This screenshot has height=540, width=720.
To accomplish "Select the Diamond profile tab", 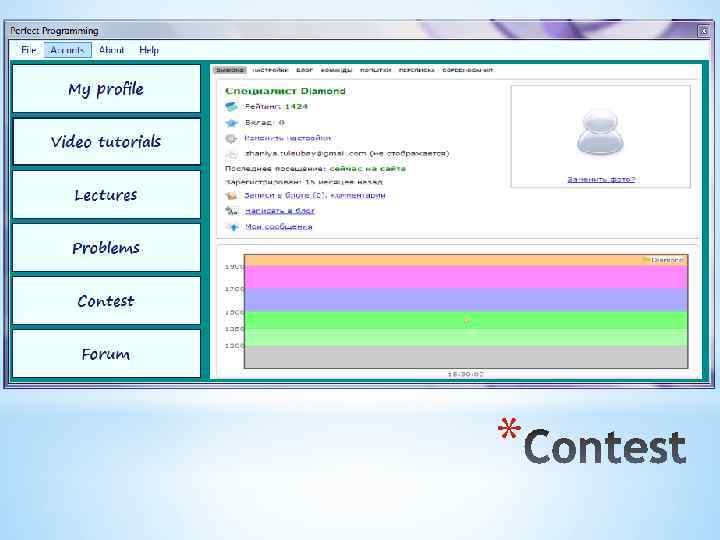I will 230,70.
